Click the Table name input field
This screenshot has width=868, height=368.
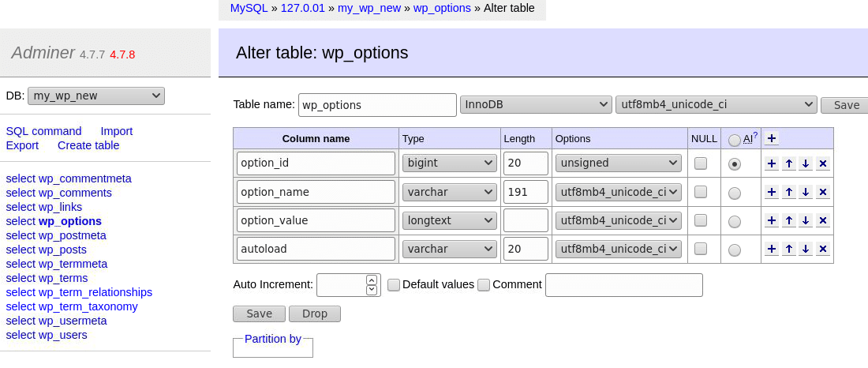[377, 105]
